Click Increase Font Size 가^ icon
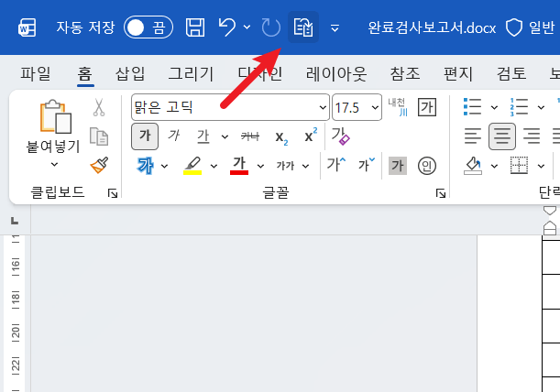560x392 pixels. pyautogui.click(x=336, y=165)
